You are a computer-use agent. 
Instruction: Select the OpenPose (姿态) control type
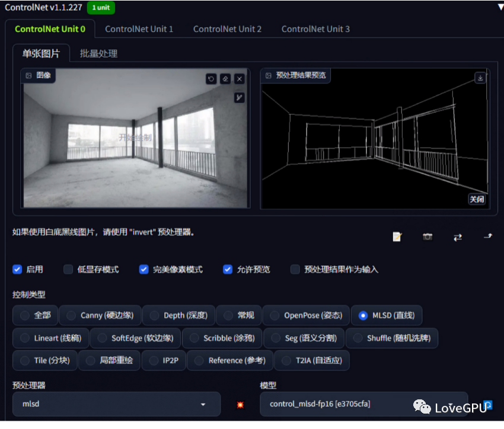[x=305, y=315]
